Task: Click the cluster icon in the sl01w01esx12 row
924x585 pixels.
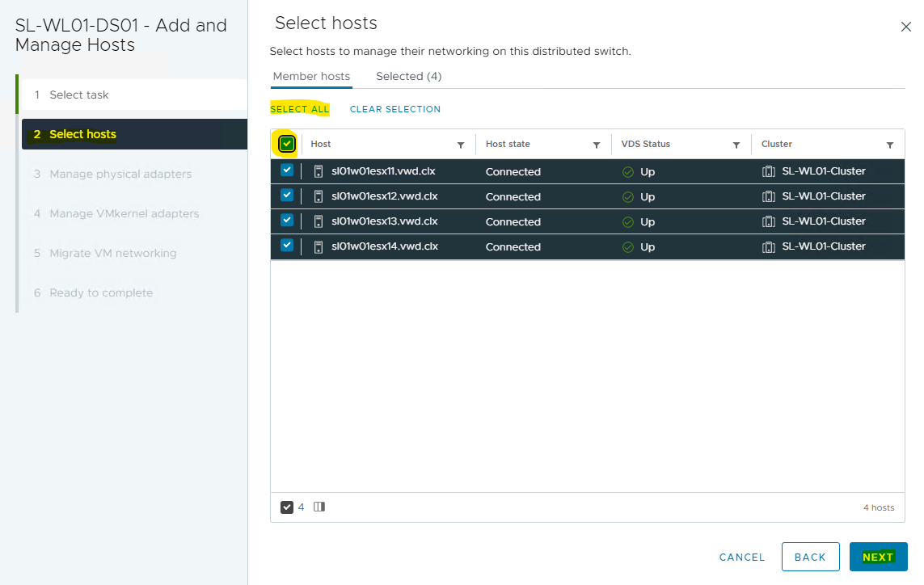Action: pos(769,196)
